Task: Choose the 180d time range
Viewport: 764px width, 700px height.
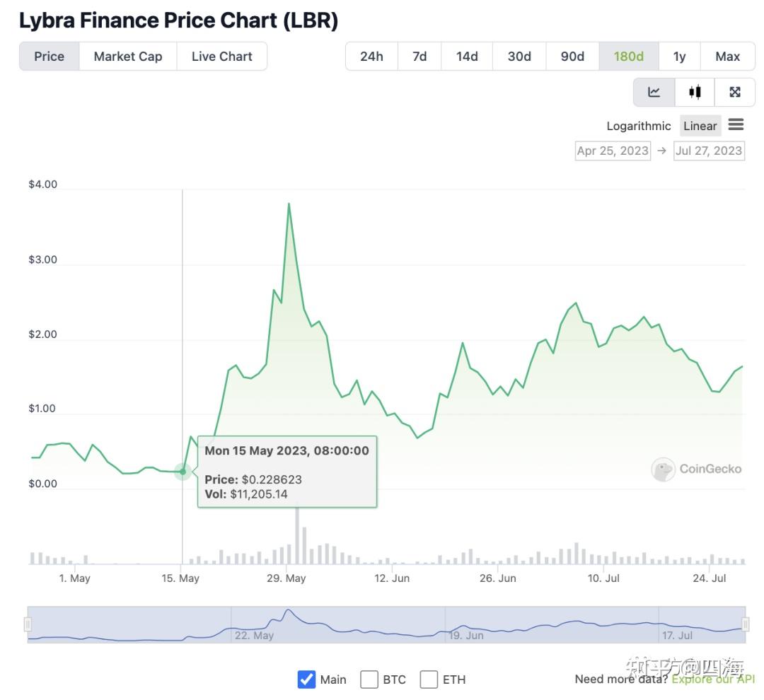Action: (628, 56)
